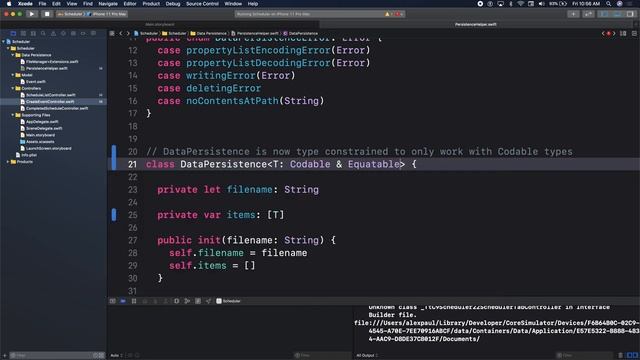Open PersistenceHelper.swift in navigator
The image size is (640, 360).
click(44, 68)
